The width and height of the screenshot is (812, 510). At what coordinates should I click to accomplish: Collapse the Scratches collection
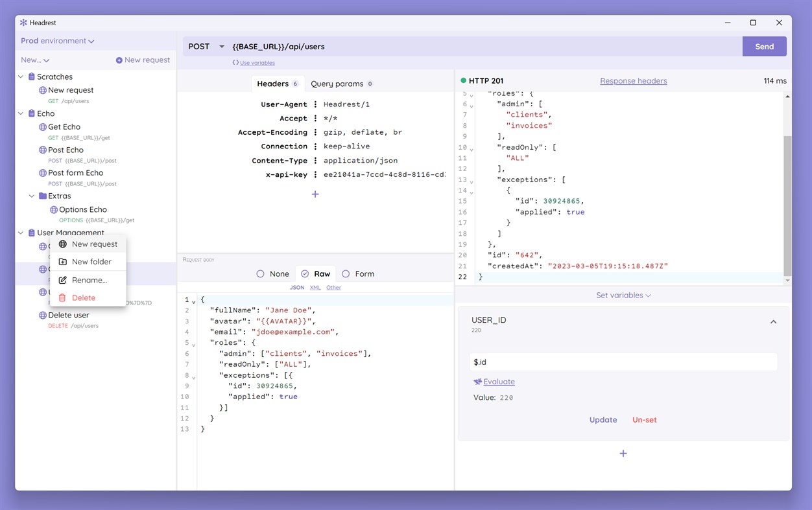pyautogui.click(x=21, y=76)
